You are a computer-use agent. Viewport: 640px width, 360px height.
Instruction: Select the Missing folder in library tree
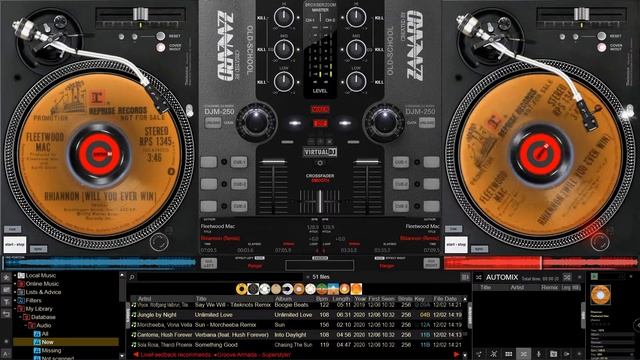tap(51, 351)
